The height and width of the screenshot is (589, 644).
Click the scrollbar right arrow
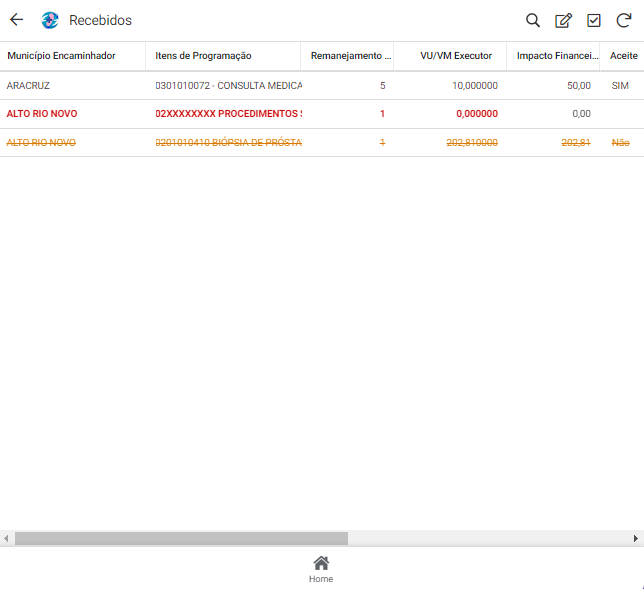point(636,538)
